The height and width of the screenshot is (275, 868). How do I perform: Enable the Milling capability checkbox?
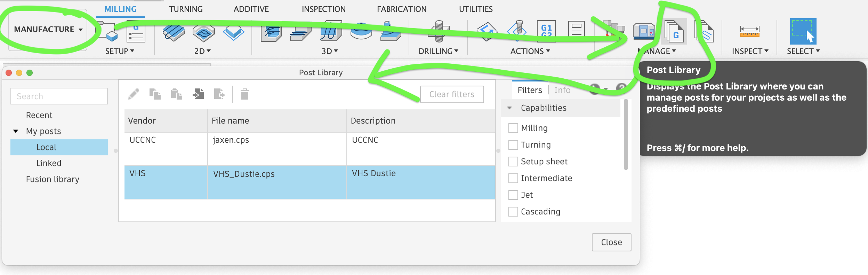point(513,128)
